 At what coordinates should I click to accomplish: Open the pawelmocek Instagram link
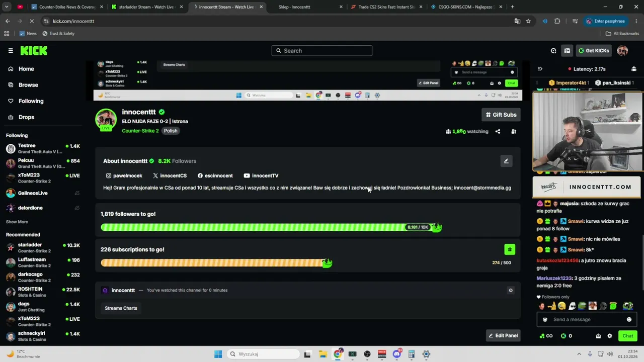click(x=124, y=175)
